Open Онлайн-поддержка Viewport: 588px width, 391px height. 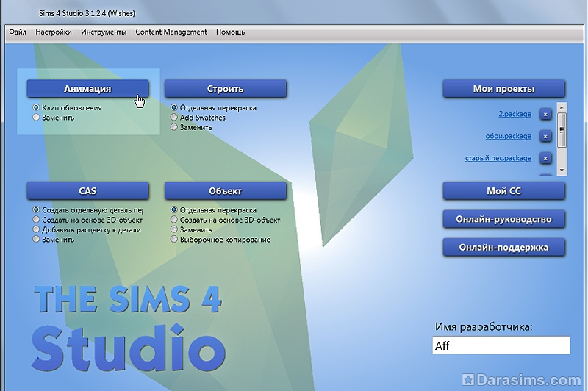(503, 247)
